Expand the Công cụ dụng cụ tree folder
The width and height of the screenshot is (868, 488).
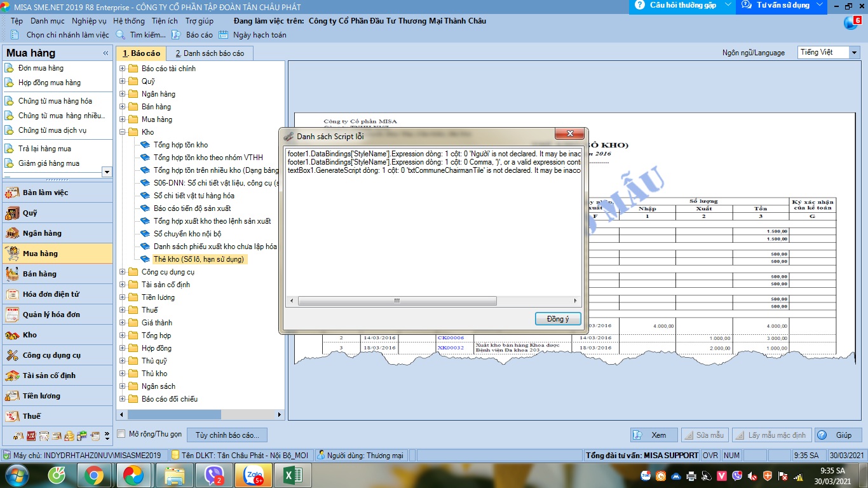point(123,272)
